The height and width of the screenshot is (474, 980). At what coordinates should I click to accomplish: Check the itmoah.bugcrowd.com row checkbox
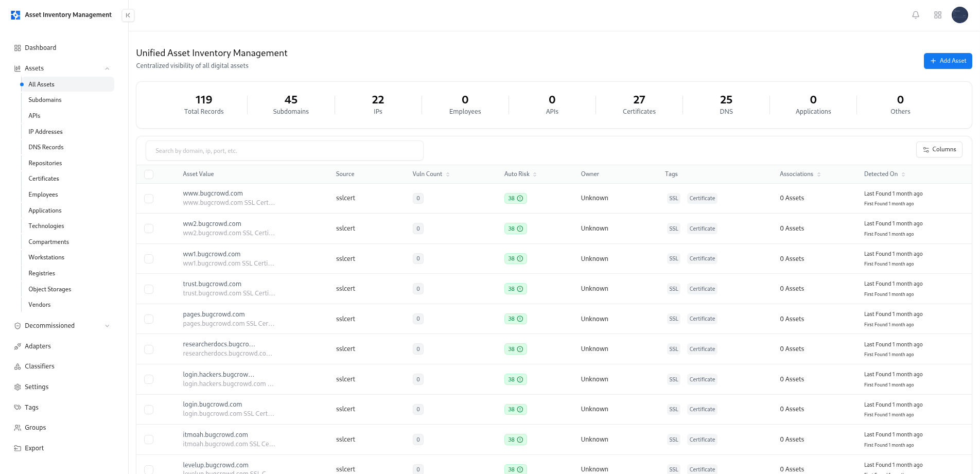(x=149, y=440)
